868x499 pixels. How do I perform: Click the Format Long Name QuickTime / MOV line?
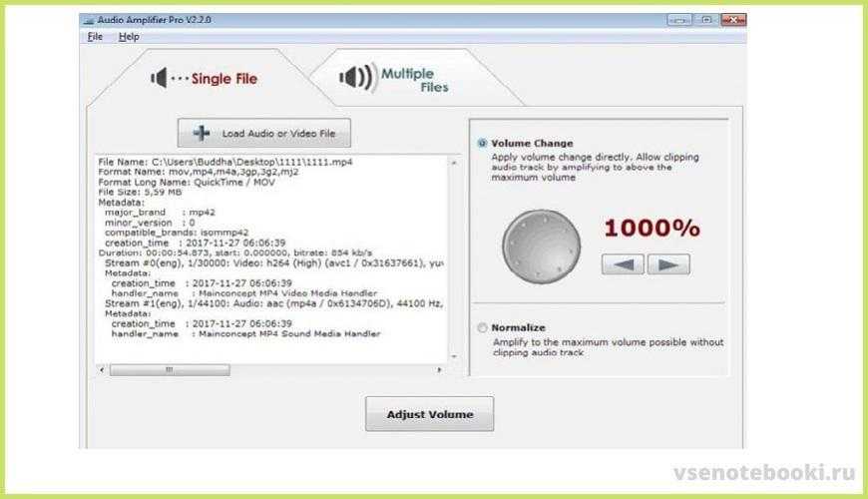(x=187, y=182)
